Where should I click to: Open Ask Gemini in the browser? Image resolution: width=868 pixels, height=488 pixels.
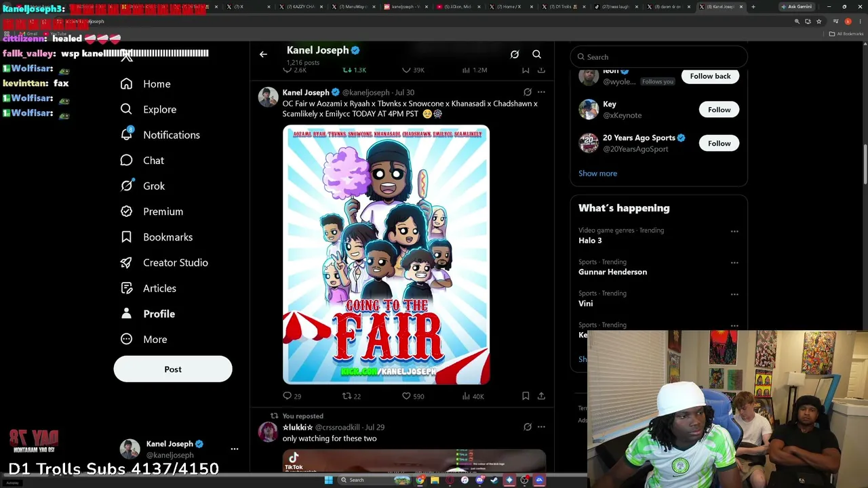coord(796,7)
